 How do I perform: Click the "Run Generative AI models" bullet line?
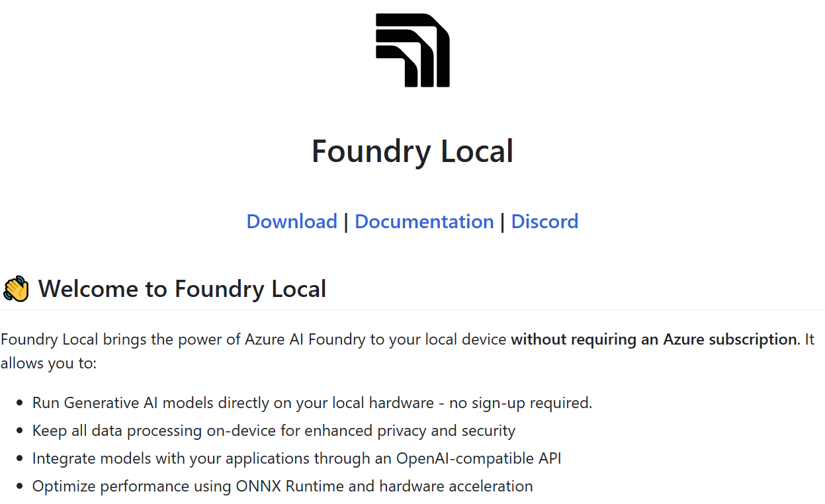(x=312, y=403)
